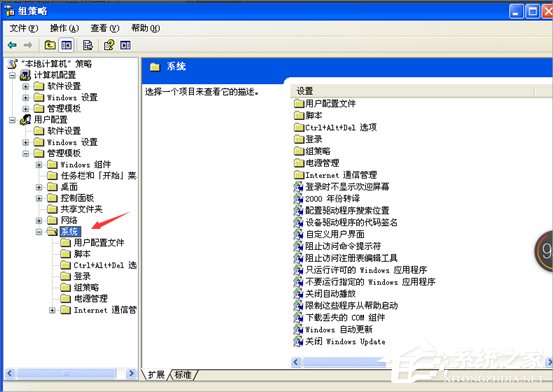Select 登录 in the left tree
Viewport: 553px width, 392px height.
pos(82,276)
